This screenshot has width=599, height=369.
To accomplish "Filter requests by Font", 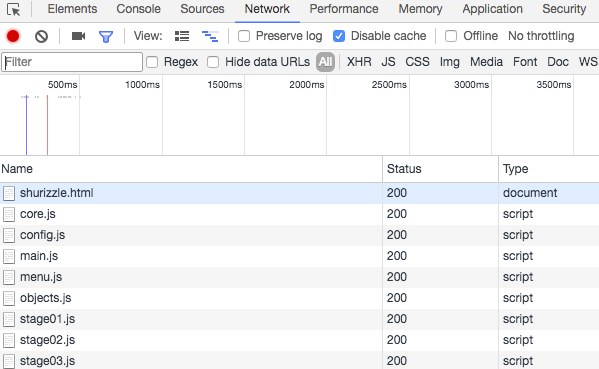I will click(525, 62).
